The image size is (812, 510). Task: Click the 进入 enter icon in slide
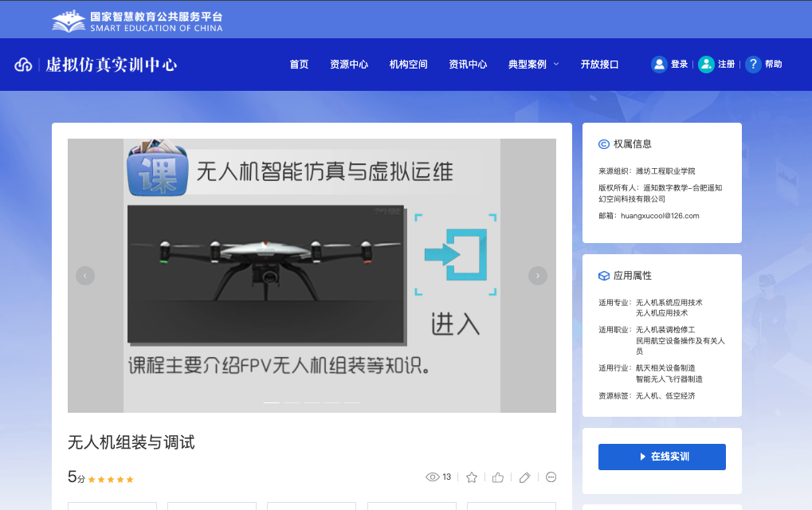(x=456, y=255)
